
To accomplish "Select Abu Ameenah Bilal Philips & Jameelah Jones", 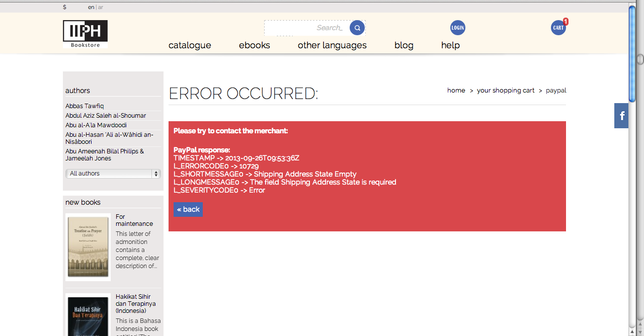I will (105, 154).
